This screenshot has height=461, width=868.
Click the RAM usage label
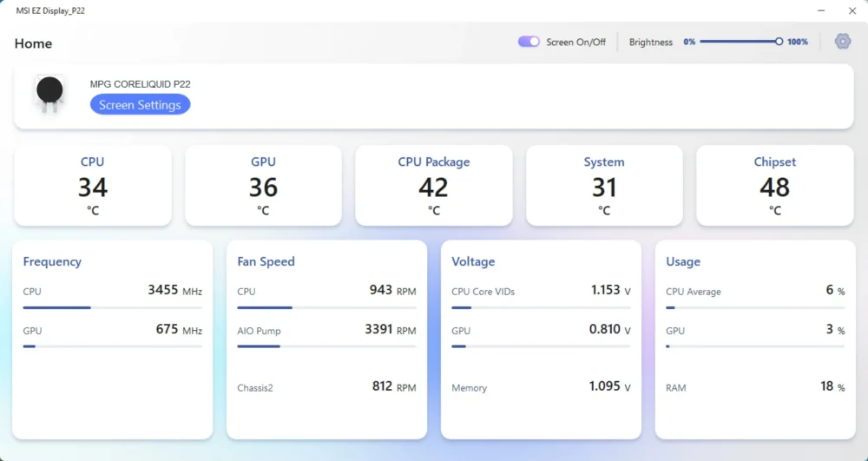(676, 388)
